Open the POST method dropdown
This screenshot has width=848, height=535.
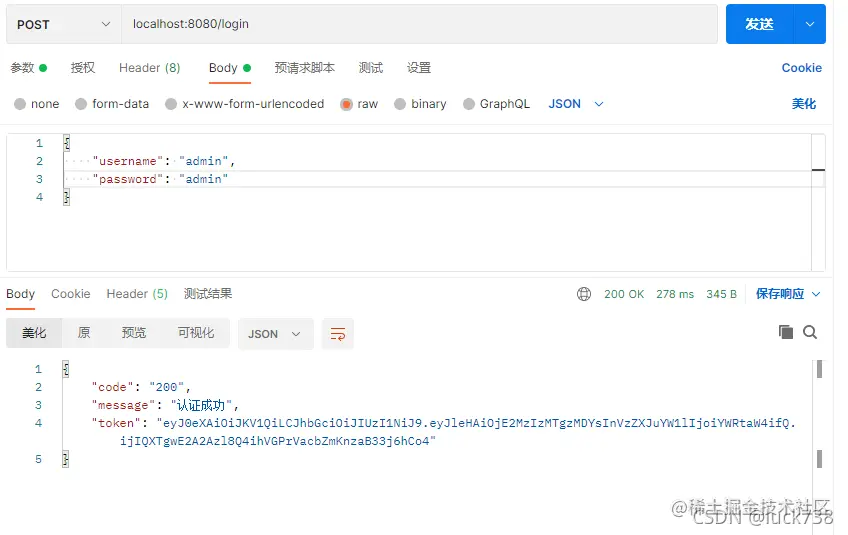point(64,24)
